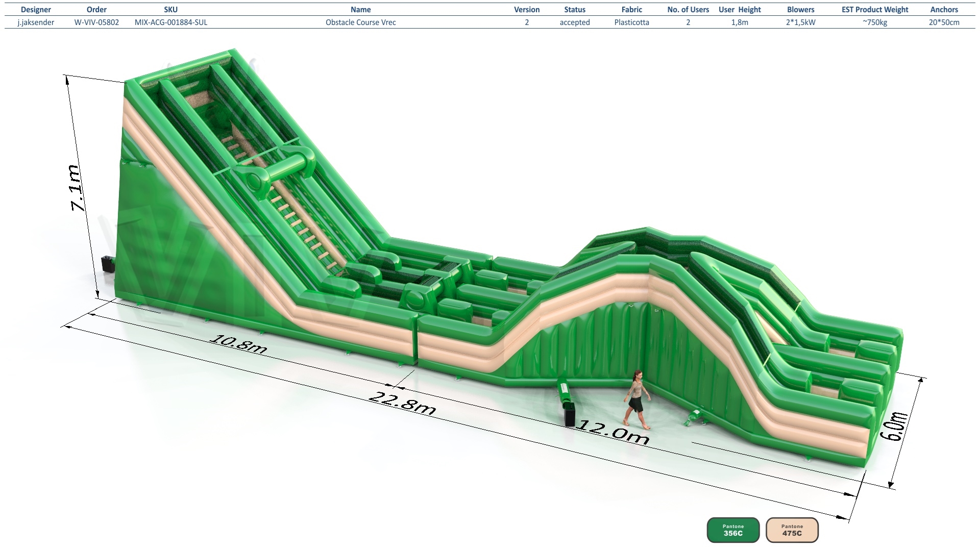Click the walking woman scale figure
This screenshot has width=980, height=551.
click(637, 400)
